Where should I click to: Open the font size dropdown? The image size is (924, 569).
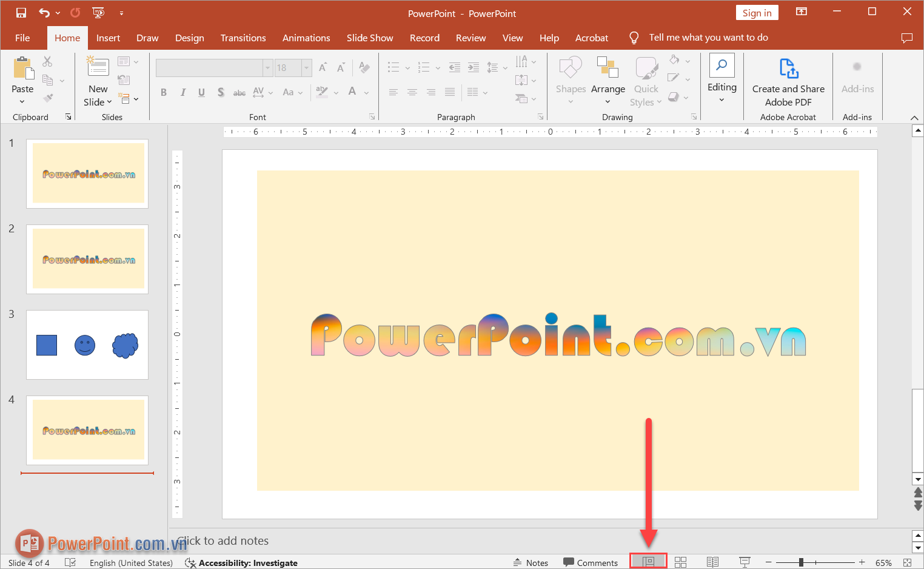point(307,68)
